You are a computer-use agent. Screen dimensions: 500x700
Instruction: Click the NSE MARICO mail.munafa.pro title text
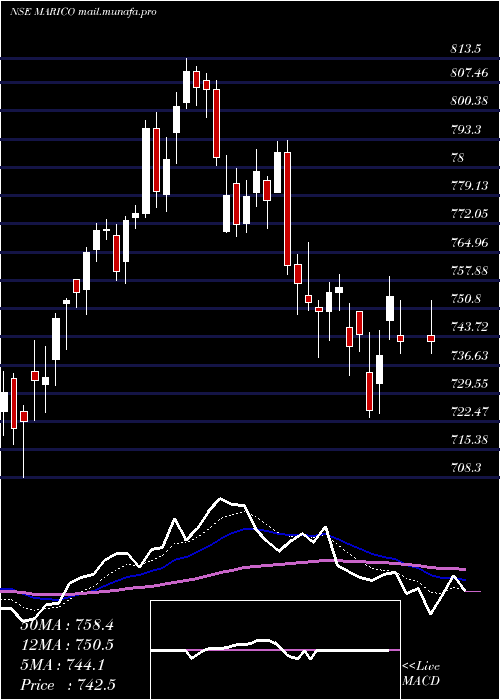click(83, 12)
